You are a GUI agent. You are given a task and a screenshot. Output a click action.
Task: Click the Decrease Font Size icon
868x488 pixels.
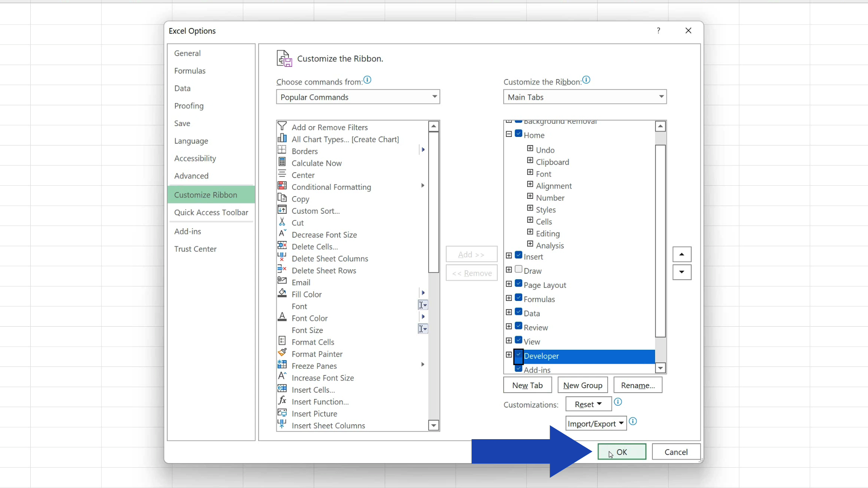pos(282,234)
